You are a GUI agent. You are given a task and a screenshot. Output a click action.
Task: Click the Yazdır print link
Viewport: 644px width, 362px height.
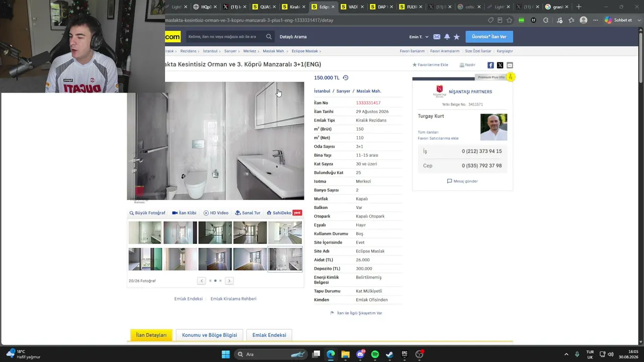tap(467, 65)
